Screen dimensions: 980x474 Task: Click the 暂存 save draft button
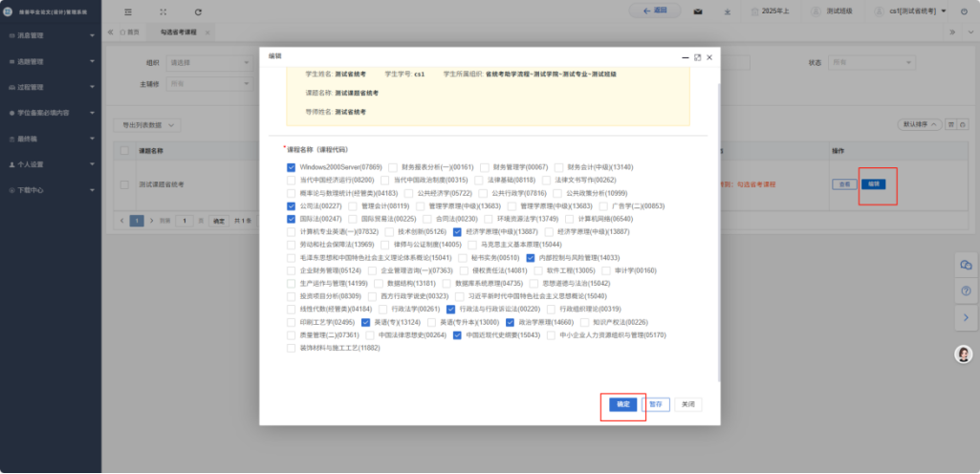(655, 404)
